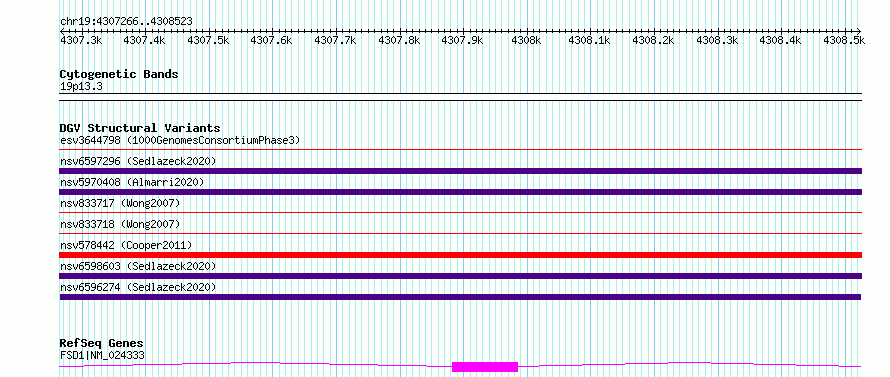This screenshot has height=377, width=890.
Task: Click the black 19p13.3 cytogenetic band bar
Action: 460,97
